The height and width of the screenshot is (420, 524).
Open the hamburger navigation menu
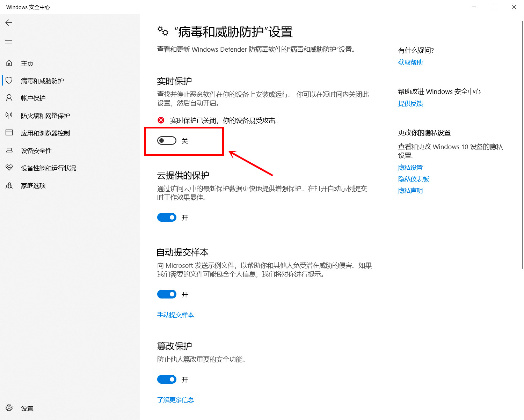coord(9,42)
